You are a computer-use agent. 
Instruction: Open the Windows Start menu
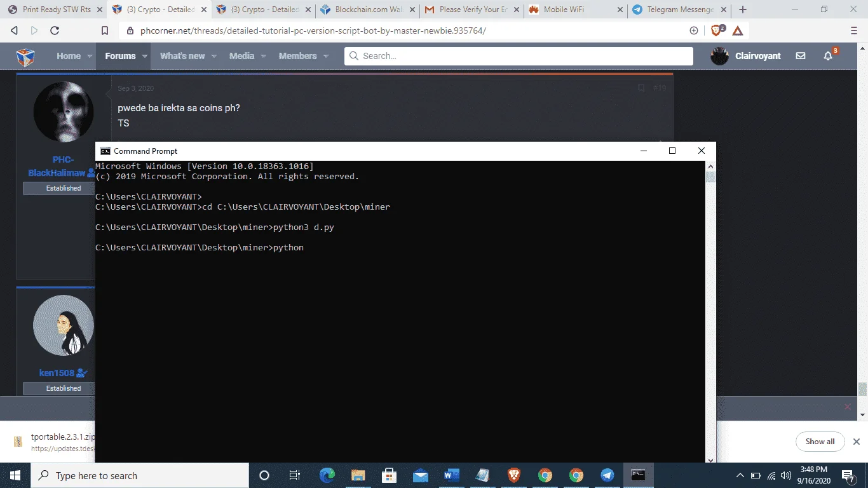[x=15, y=475]
